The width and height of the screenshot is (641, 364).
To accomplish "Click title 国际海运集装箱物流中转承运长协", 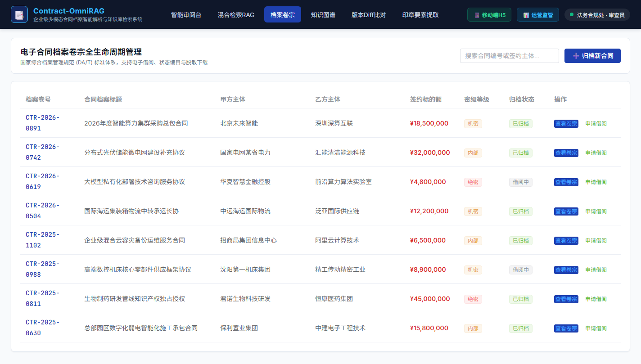I will tap(131, 211).
